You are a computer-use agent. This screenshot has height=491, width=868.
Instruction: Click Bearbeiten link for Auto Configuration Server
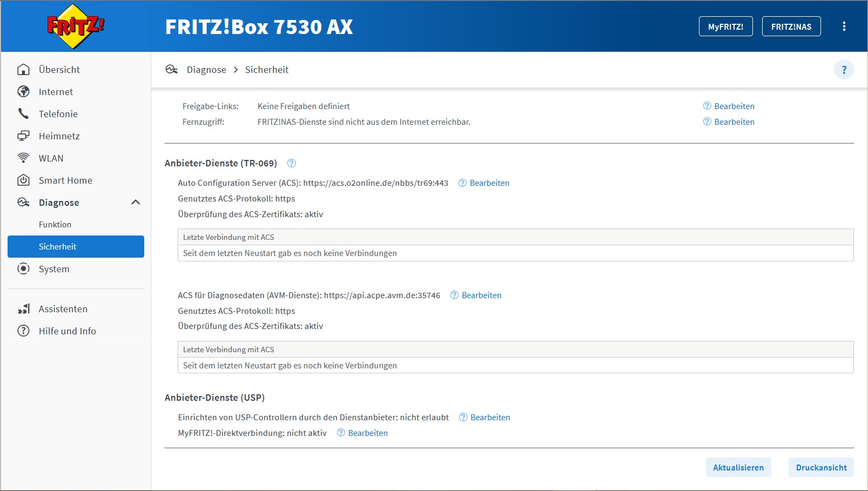[x=489, y=183]
